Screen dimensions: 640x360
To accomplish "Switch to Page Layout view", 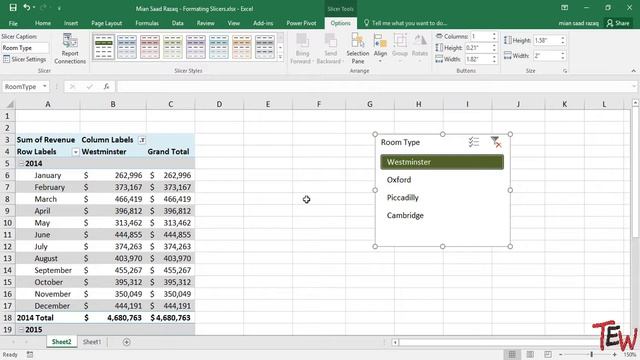I will (530, 354).
